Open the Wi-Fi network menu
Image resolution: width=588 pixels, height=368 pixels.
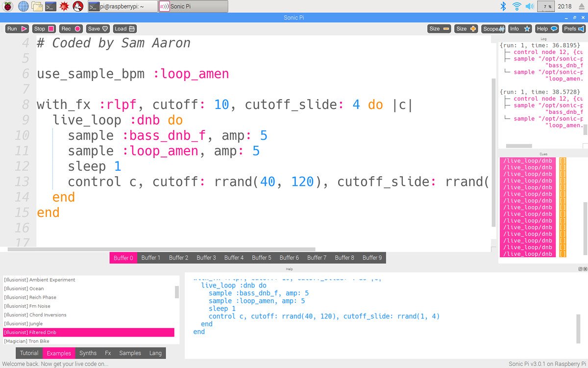point(516,6)
